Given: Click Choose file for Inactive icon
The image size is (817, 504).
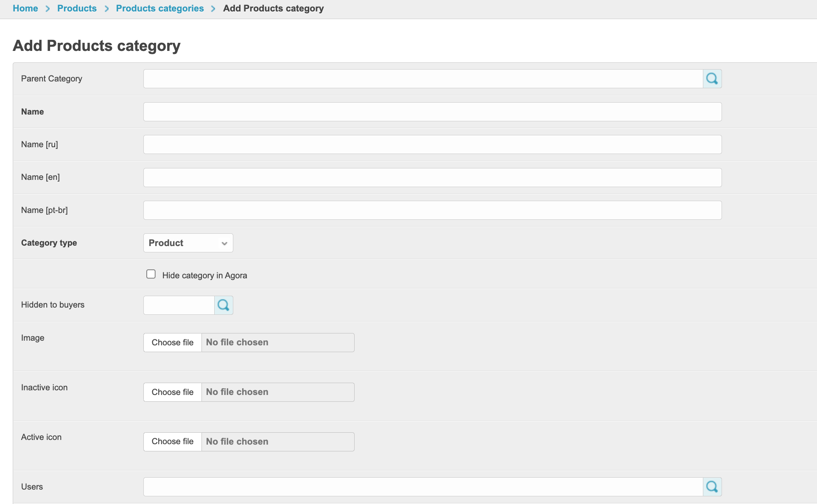Looking at the screenshot, I should pos(172,392).
